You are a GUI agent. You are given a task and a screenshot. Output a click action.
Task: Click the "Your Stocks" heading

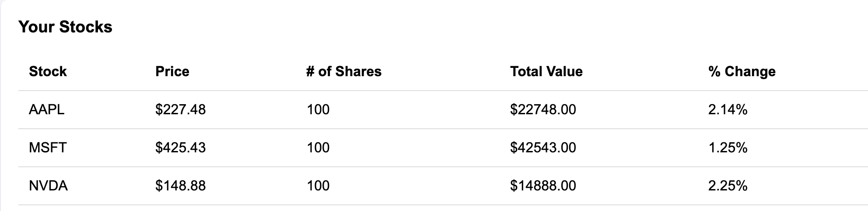pyautogui.click(x=65, y=27)
